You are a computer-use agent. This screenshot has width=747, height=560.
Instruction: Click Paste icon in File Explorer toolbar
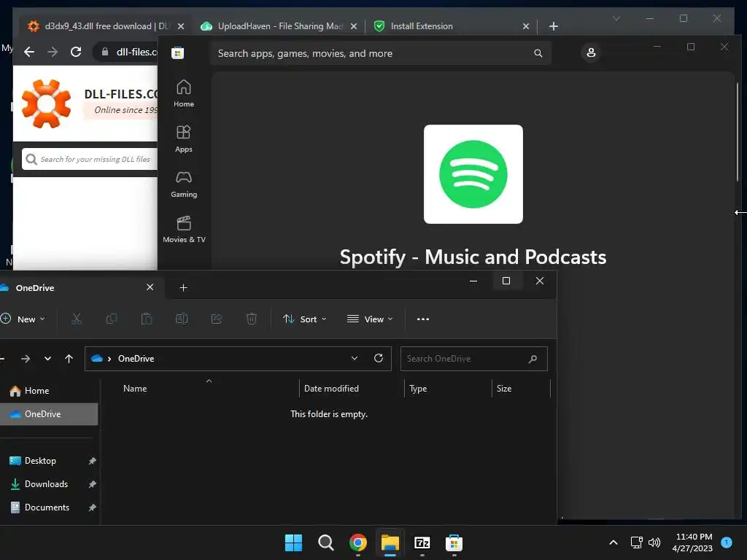tap(147, 319)
